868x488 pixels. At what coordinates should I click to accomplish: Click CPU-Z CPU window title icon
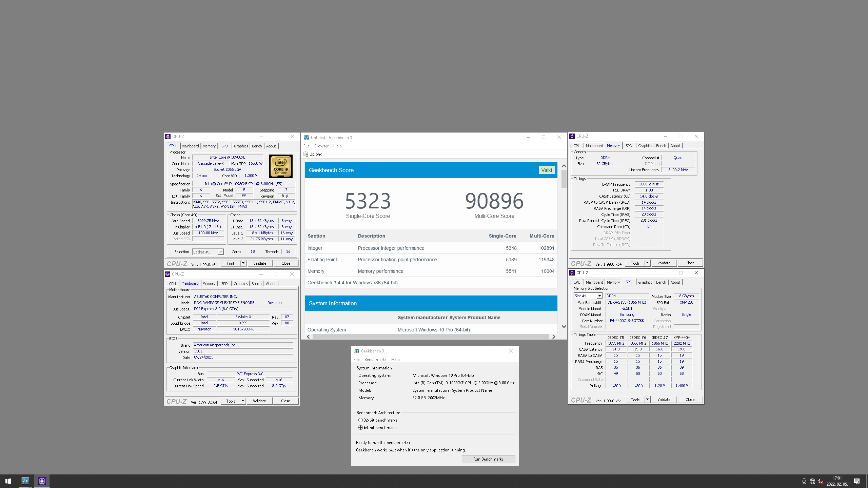[168, 137]
